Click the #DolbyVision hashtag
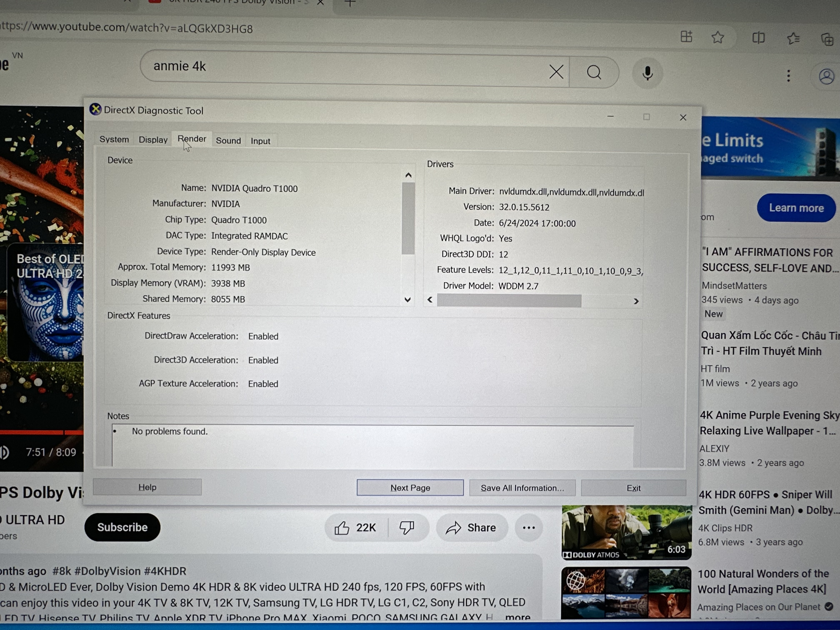The image size is (840, 630). (107, 571)
